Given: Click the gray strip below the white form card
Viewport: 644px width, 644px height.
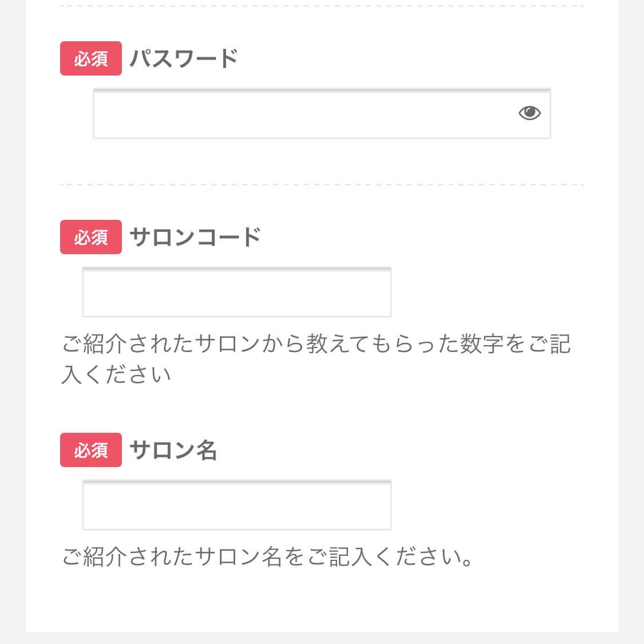Looking at the screenshot, I should pos(322,638).
